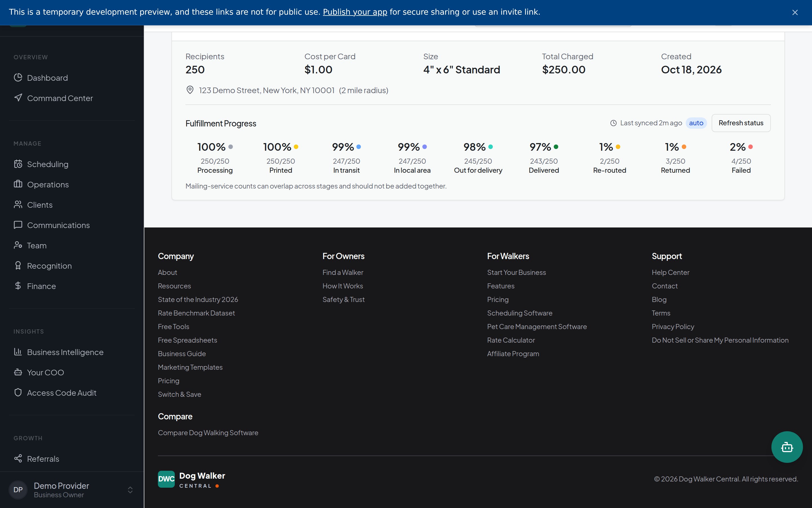The width and height of the screenshot is (812, 508).
Task: Click the Last synced clock icon
Action: (x=613, y=123)
